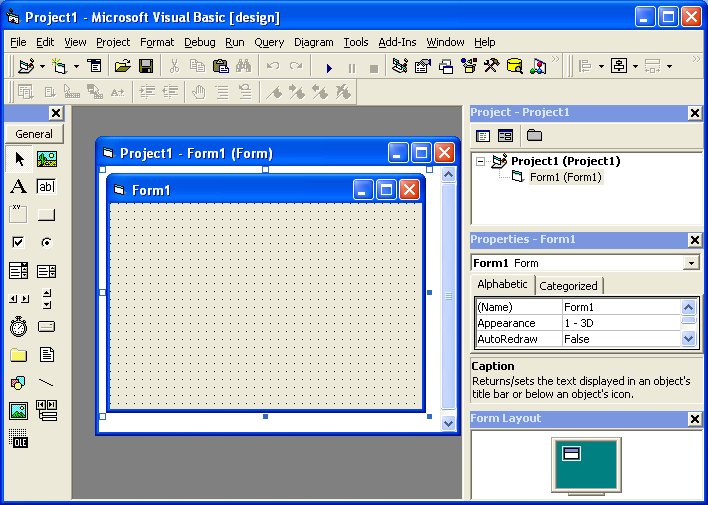Select the horizontal scrollbar control tool
708x505 pixels.
(19, 299)
